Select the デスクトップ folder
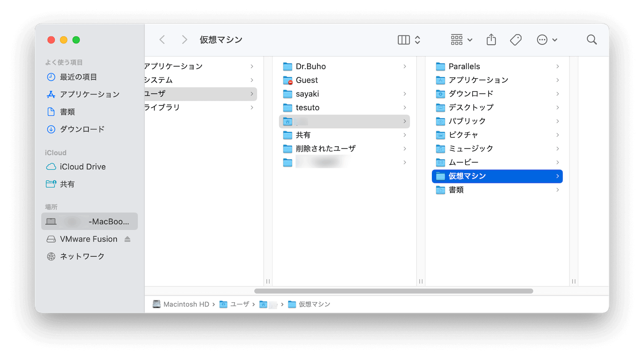Screen dimensions: 644x359 [497, 107]
